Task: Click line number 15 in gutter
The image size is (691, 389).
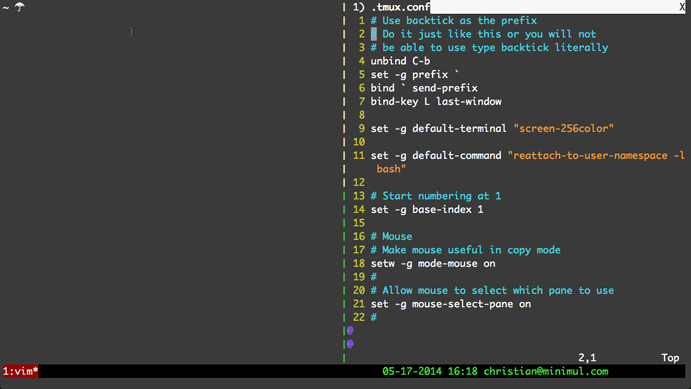Action: [x=359, y=223]
